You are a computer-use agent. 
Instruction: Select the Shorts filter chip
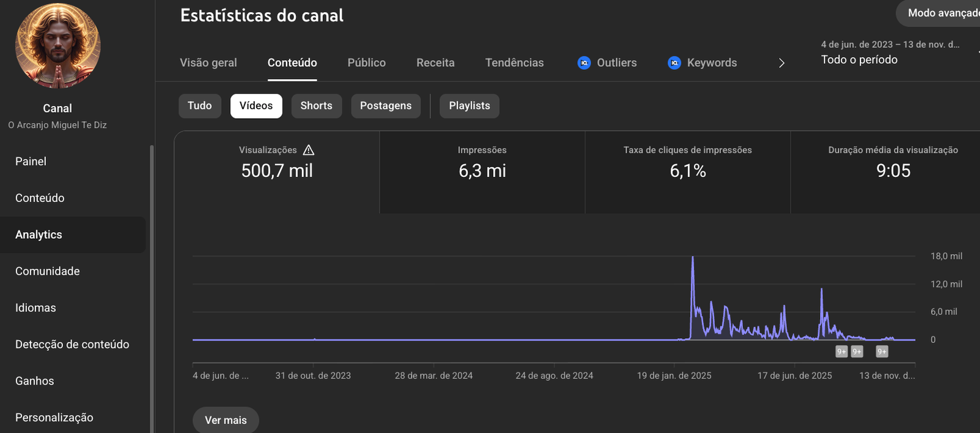316,106
